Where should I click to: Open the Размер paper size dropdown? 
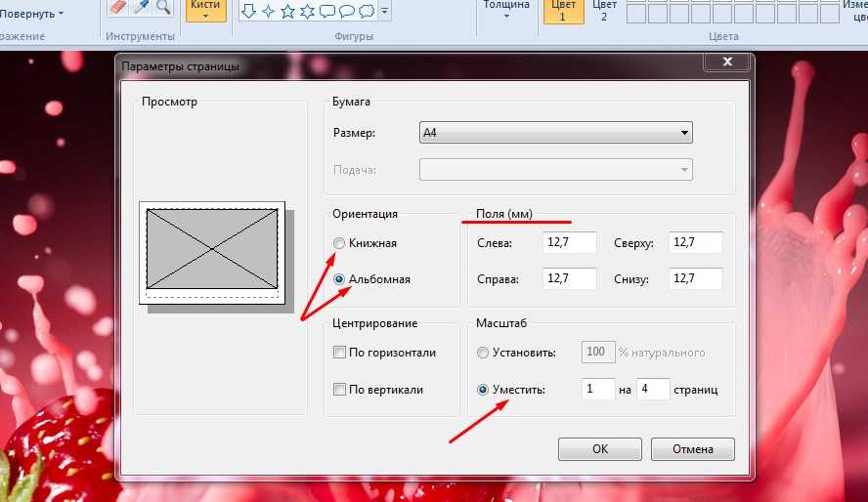(556, 133)
